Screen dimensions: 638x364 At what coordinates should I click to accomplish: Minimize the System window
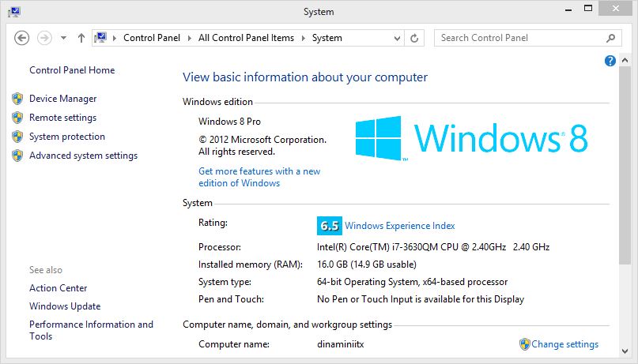(x=568, y=9)
